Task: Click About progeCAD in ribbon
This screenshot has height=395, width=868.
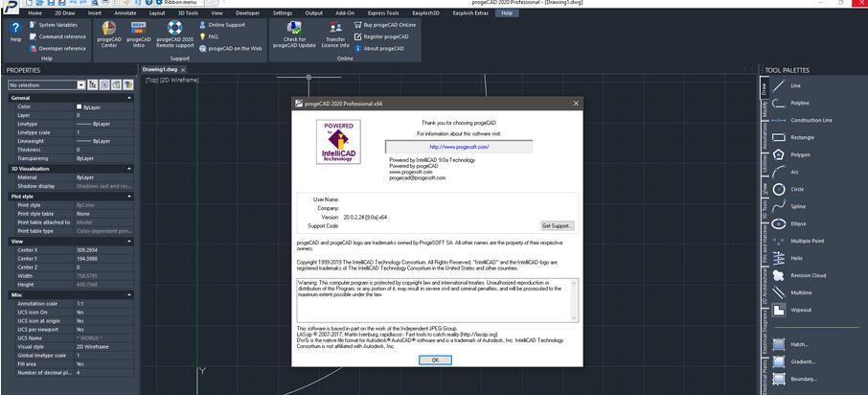Action: (x=379, y=48)
